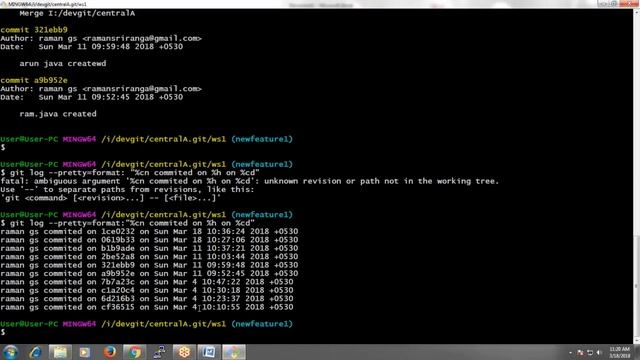The image size is (640, 360).
Task: Click log row with hash 6d216b3
Action: (147, 299)
